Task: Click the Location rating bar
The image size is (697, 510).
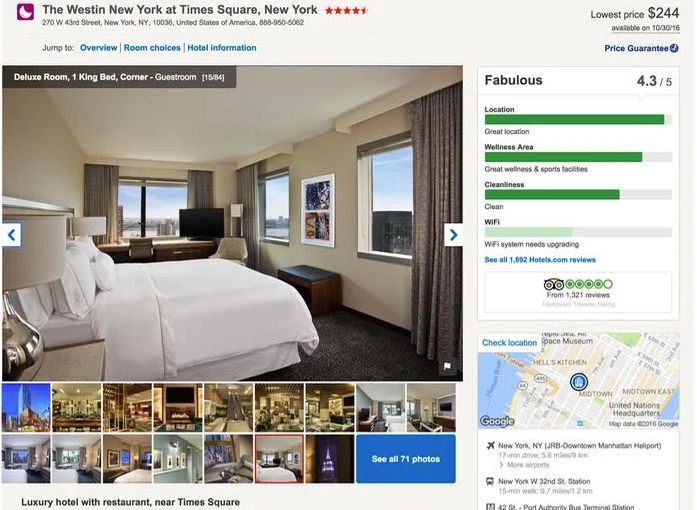Action: click(578, 119)
